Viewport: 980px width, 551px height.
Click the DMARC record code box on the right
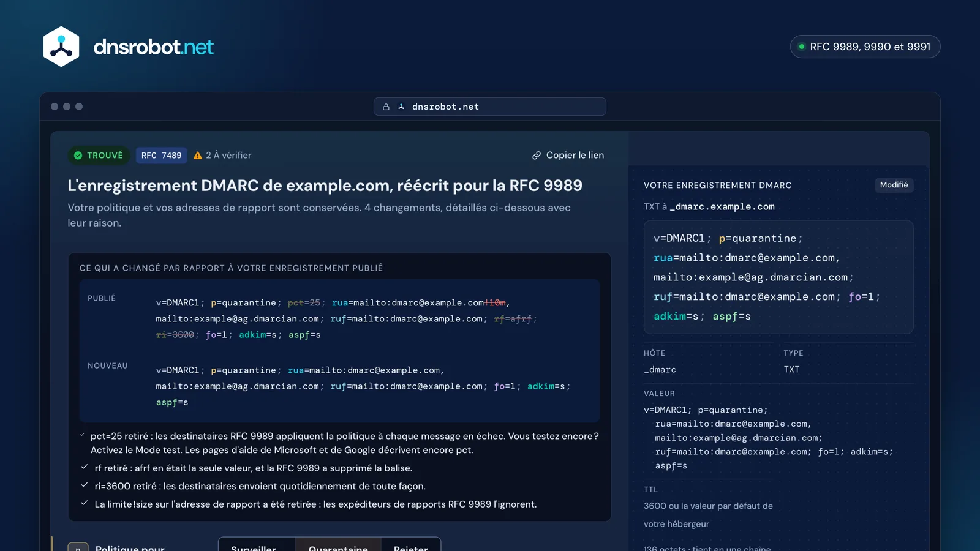pos(778,277)
